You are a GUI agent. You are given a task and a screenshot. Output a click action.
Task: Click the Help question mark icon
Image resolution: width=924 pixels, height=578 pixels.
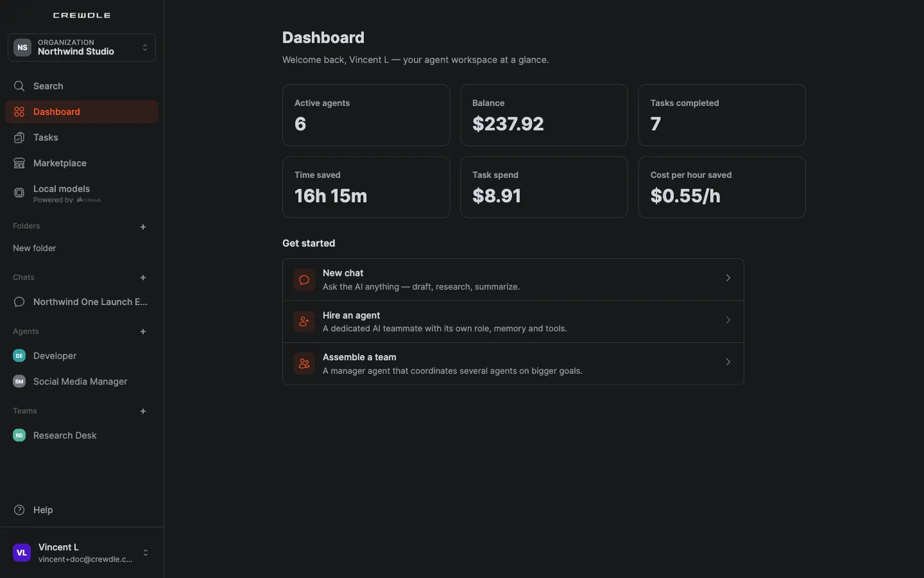tap(19, 510)
